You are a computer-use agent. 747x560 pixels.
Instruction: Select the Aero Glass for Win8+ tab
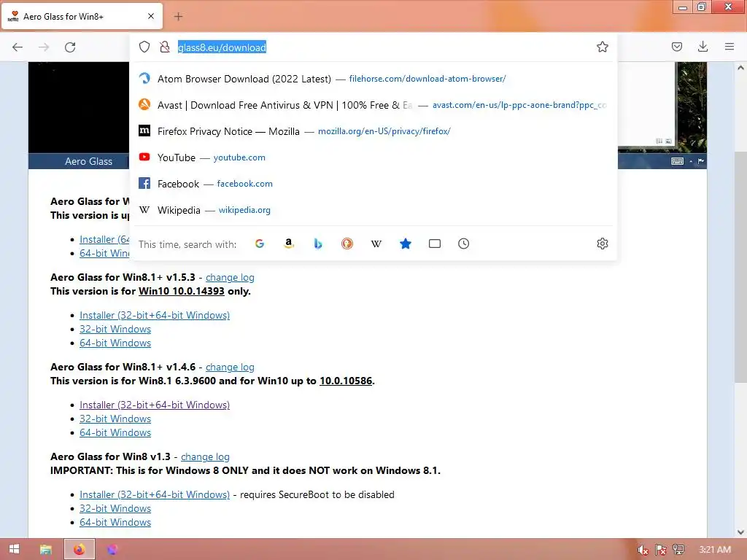[82, 16]
